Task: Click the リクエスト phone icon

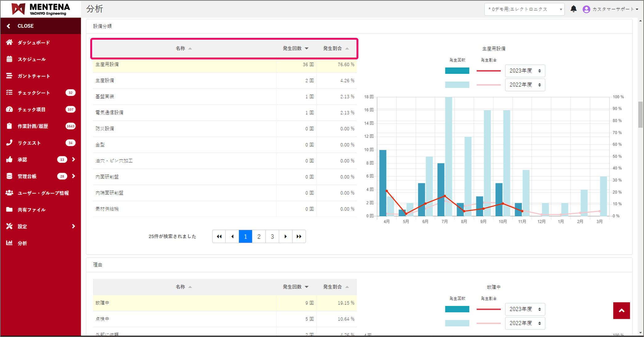Action: pyautogui.click(x=10, y=142)
